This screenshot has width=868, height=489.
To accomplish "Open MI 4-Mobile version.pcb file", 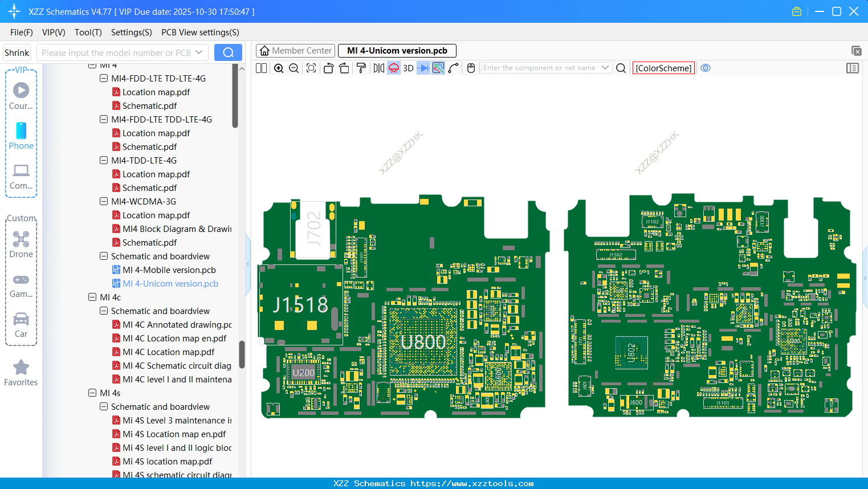I will [169, 270].
